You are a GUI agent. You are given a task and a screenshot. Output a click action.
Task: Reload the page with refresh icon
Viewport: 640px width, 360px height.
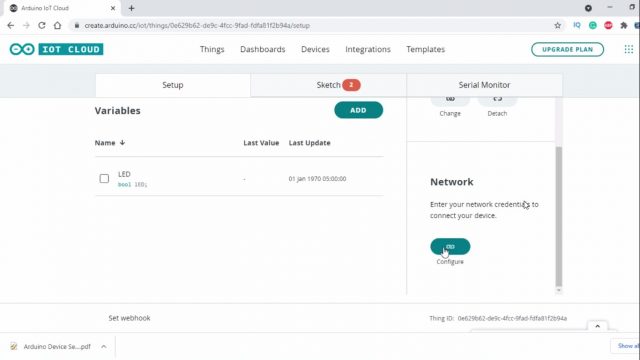tap(42, 25)
